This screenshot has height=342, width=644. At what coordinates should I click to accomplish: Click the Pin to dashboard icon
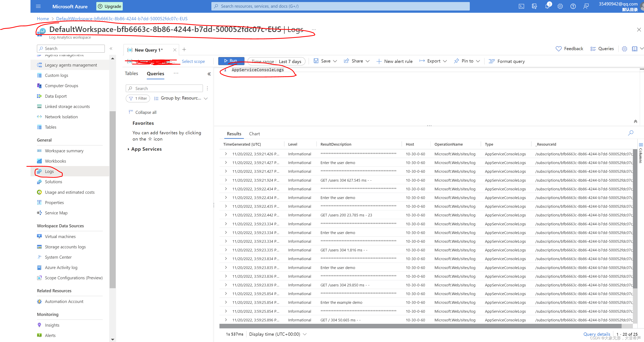[457, 61]
